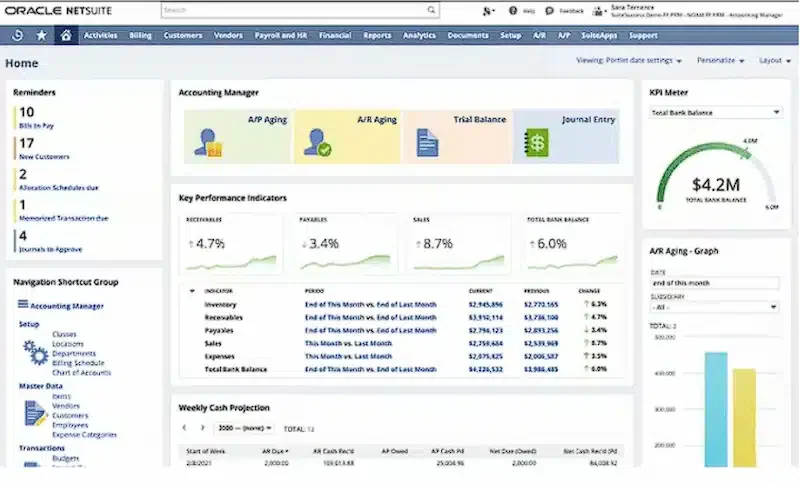Open the Subsidiary All dropdown
This screenshot has width=800, height=483.
point(715,307)
